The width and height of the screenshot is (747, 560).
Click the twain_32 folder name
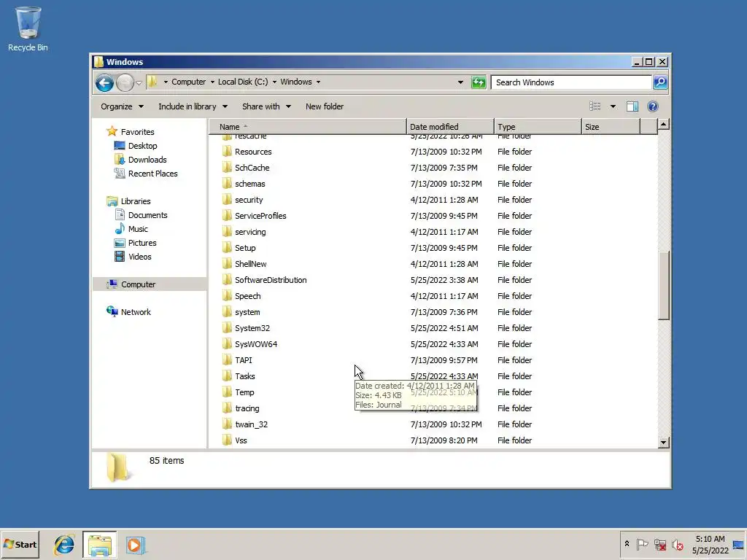pyautogui.click(x=251, y=424)
